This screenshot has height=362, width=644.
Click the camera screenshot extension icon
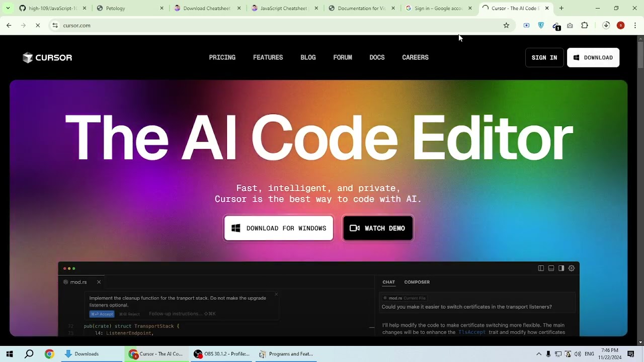(x=570, y=25)
